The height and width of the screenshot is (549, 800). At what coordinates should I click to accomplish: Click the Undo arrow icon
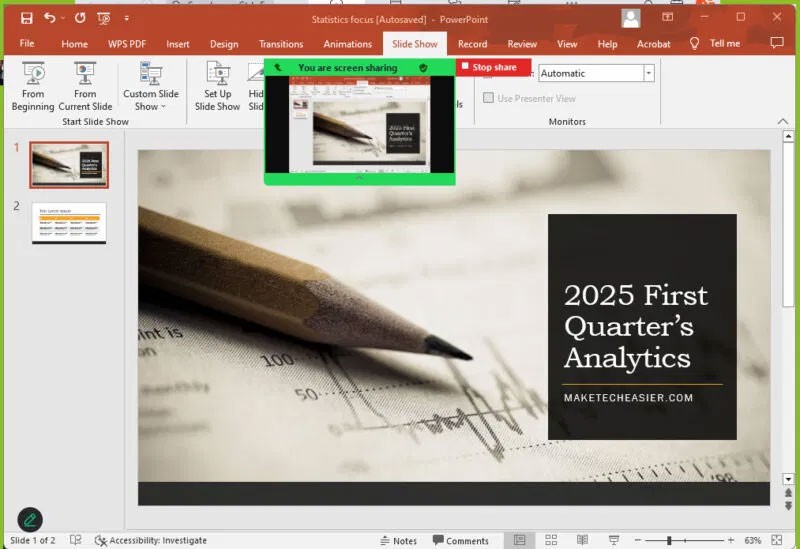coord(50,17)
